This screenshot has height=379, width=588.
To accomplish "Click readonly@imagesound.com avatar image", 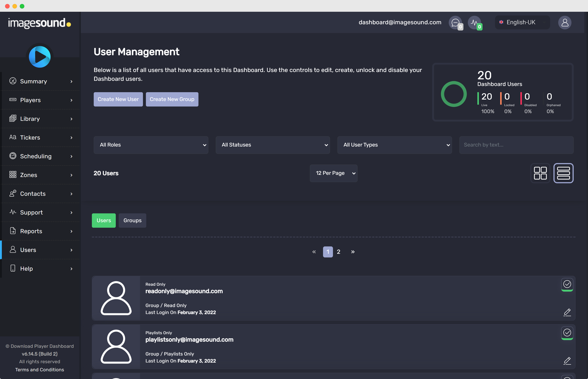I will click(116, 298).
